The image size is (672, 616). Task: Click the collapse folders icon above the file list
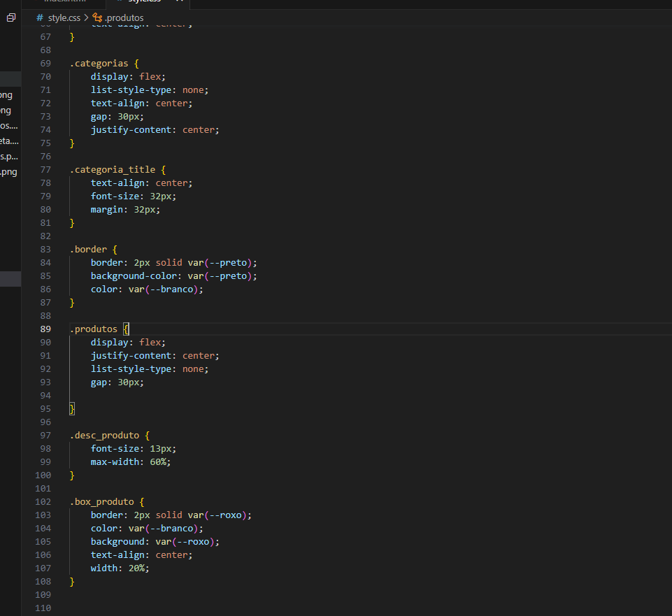pos(11,17)
